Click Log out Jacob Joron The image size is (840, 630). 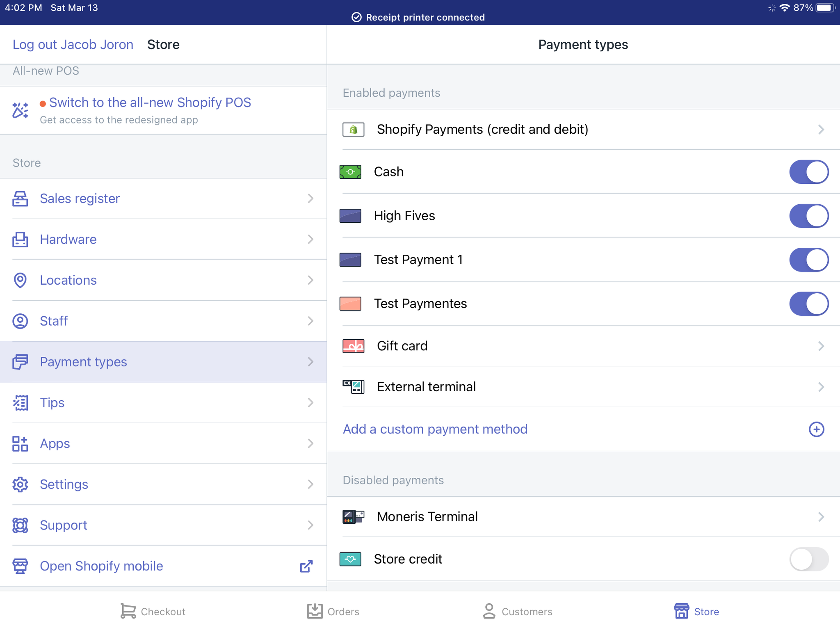click(73, 44)
